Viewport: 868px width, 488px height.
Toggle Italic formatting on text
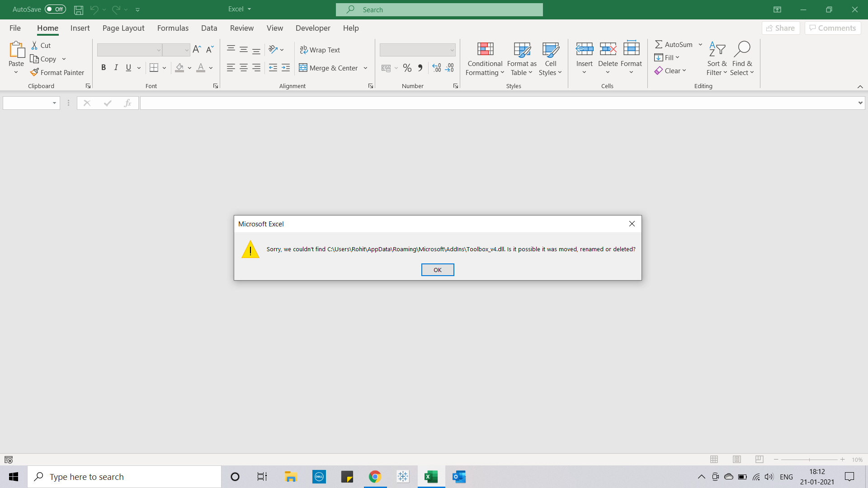tap(116, 67)
